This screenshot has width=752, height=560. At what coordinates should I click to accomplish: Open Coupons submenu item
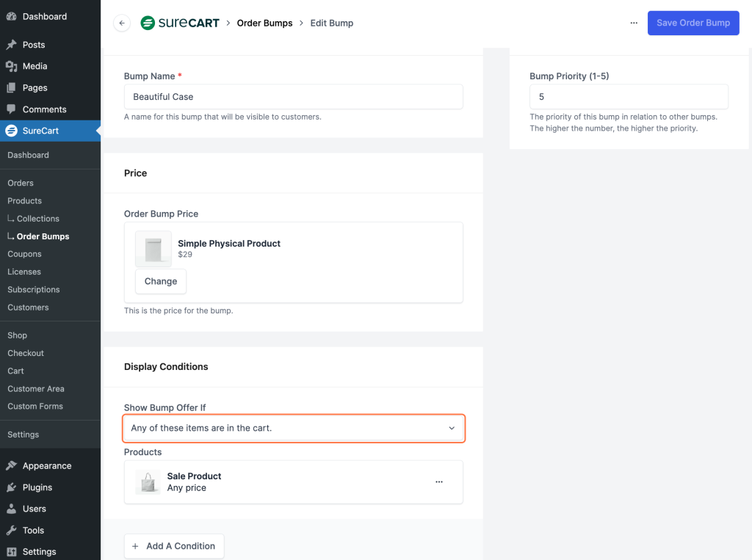point(24,254)
